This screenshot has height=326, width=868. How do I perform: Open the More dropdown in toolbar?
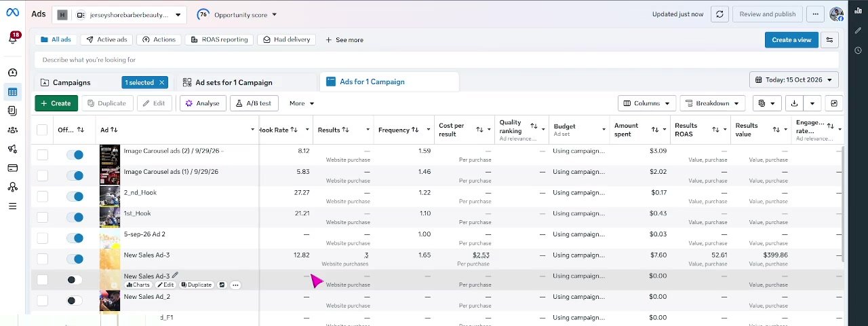302,103
